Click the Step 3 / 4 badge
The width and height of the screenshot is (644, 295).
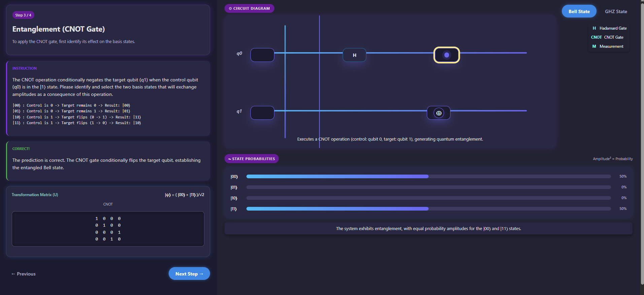[23, 15]
